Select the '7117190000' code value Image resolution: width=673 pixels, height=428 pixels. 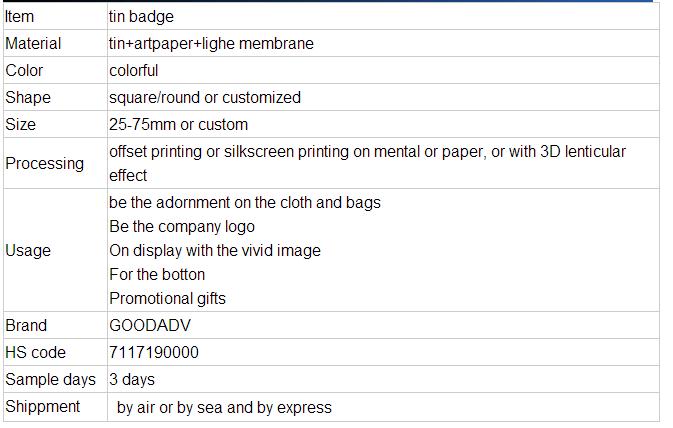(x=154, y=352)
